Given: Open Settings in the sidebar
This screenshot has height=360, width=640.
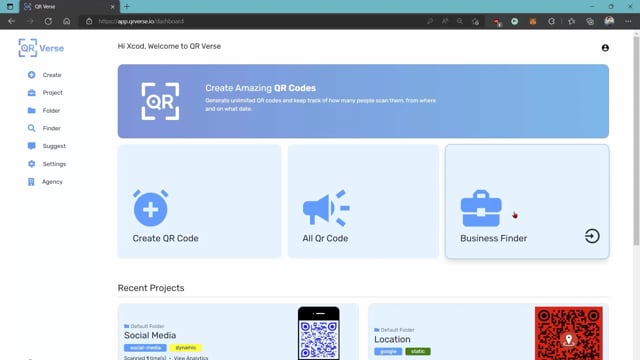Looking at the screenshot, I should coord(54,164).
